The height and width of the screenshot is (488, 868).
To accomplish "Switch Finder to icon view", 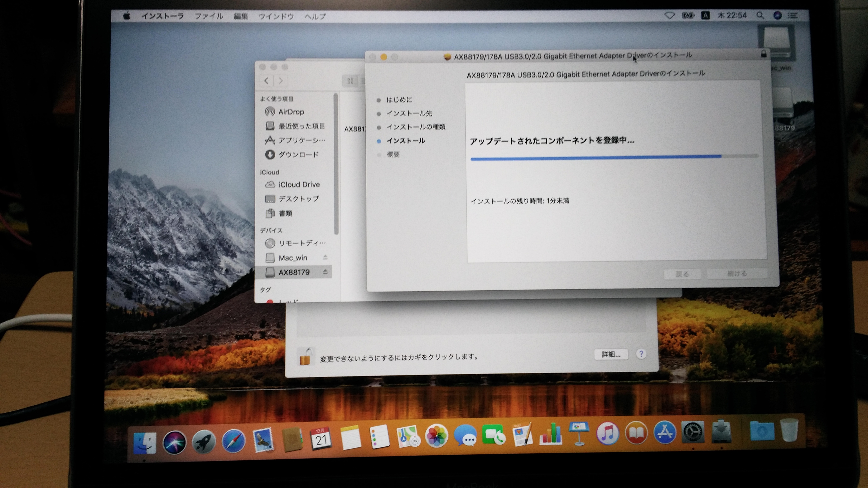I will (x=350, y=81).
